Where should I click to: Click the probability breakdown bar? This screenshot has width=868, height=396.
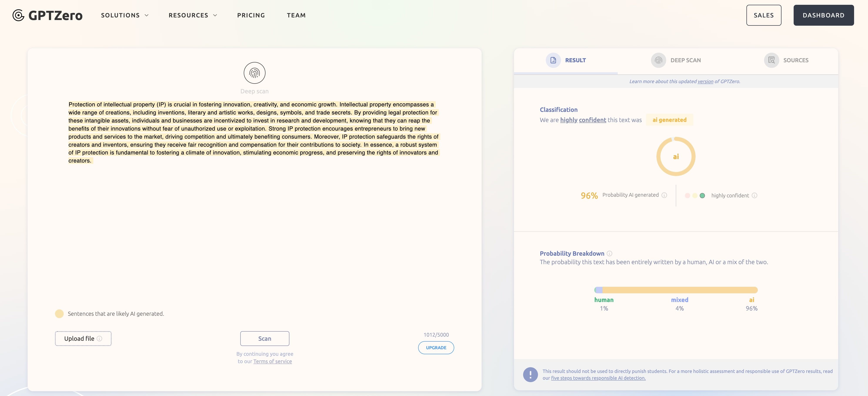(676, 290)
